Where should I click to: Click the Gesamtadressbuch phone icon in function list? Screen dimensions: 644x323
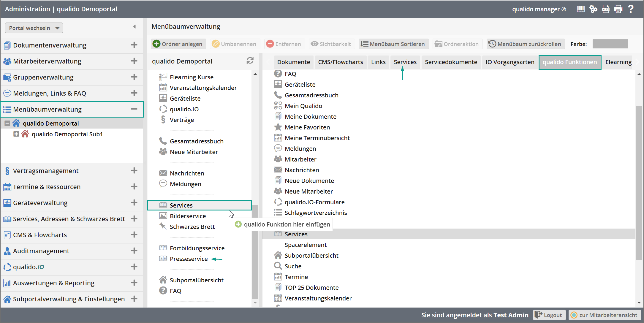pos(278,95)
